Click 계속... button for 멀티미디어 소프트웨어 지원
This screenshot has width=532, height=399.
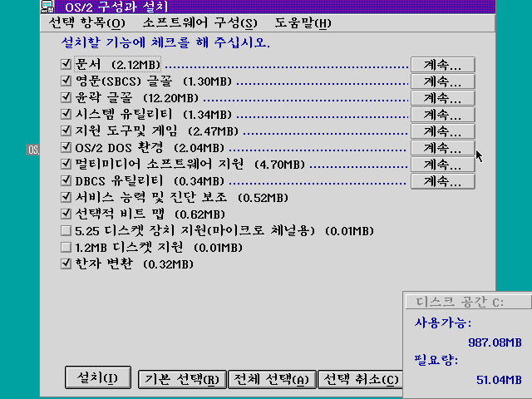(443, 165)
